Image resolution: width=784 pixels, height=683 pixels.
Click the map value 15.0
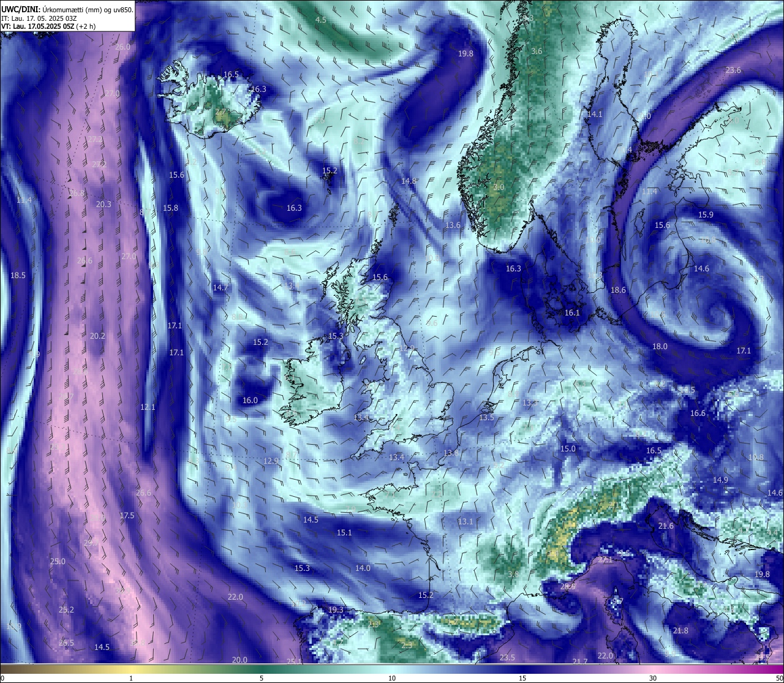pyautogui.click(x=568, y=449)
